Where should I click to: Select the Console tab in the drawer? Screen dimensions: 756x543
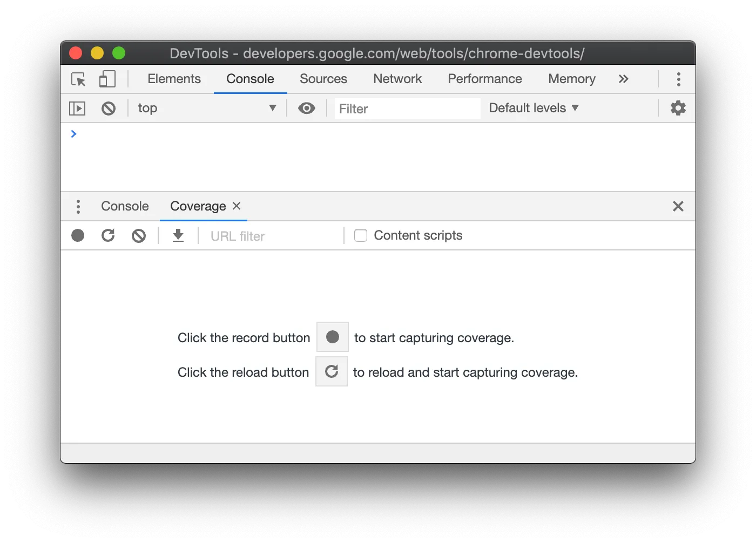[x=124, y=206]
